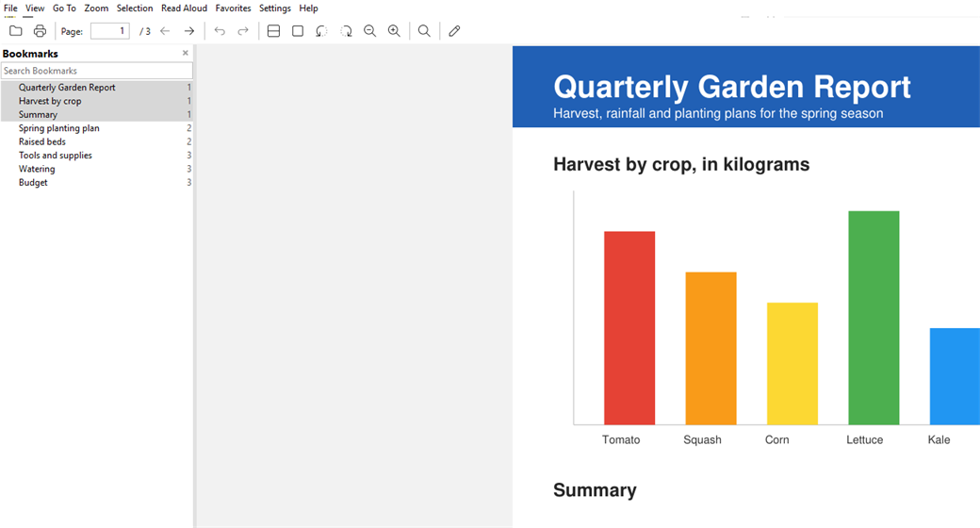Jump to the Watering bookmark

point(97,169)
